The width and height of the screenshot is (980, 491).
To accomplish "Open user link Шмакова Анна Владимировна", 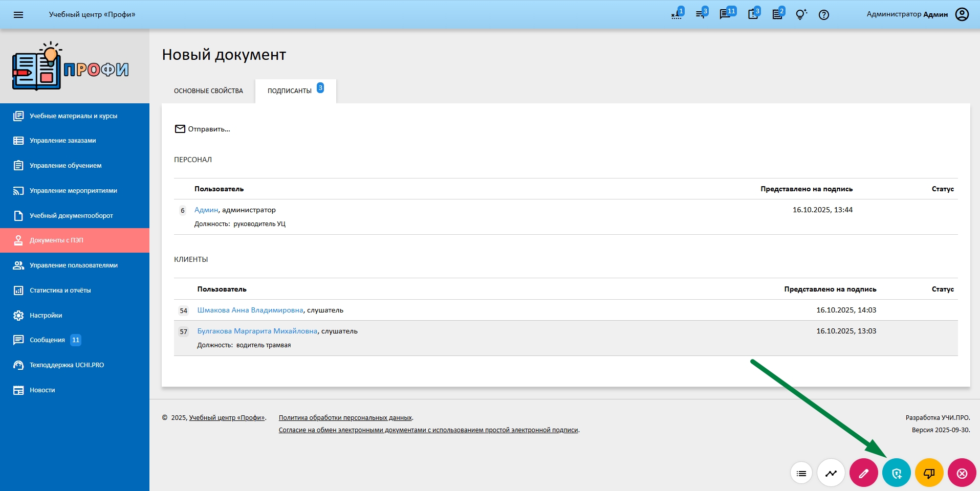I will pyautogui.click(x=250, y=310).
